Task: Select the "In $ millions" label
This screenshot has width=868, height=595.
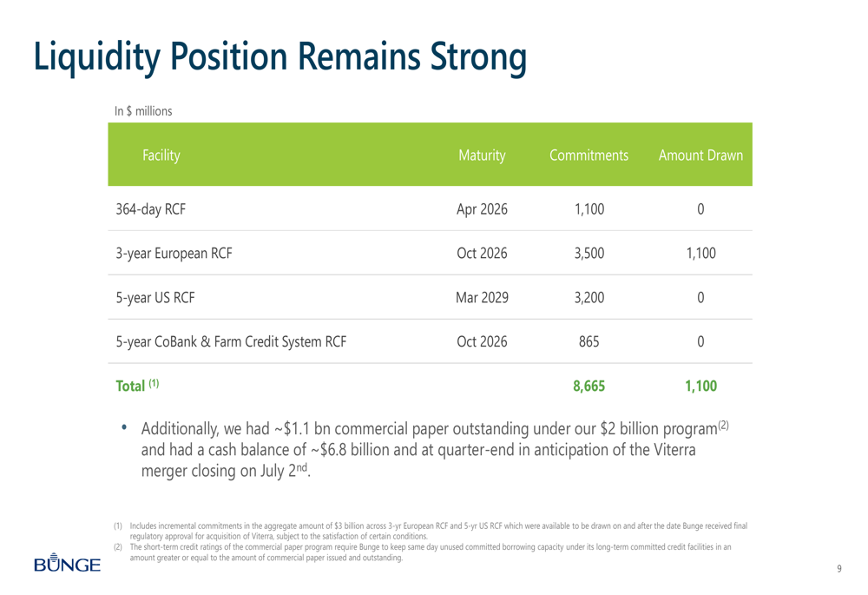Action: pyautogui.click(x=143, y=111)
